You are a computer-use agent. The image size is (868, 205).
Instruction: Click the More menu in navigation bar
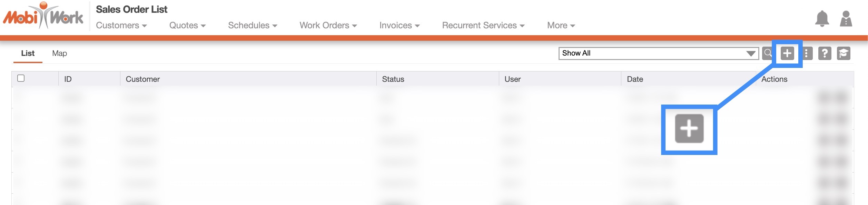point(561,26)
